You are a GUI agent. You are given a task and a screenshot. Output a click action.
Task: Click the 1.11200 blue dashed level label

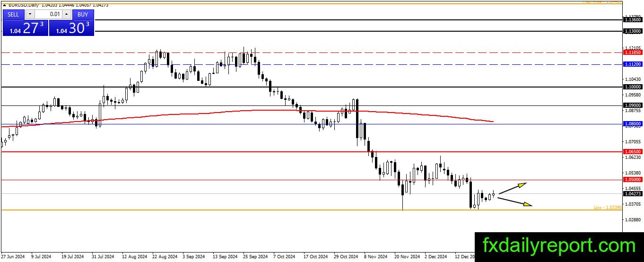click(633, 64)
